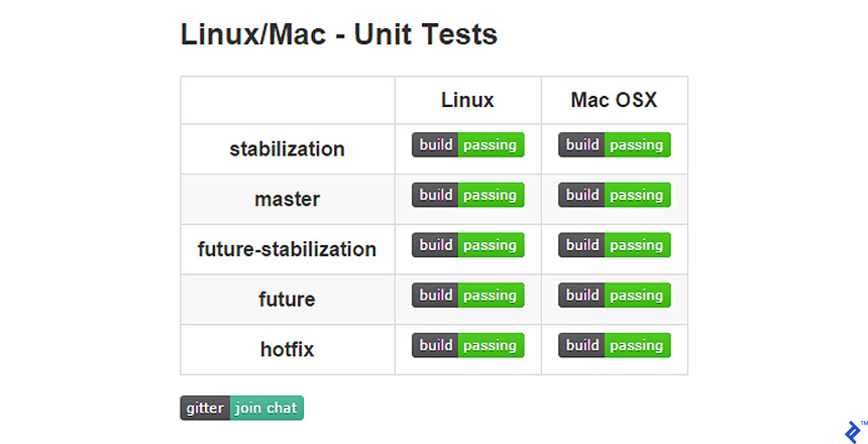
Task: Open the Mac OSX master build badge
Action: 614,195
